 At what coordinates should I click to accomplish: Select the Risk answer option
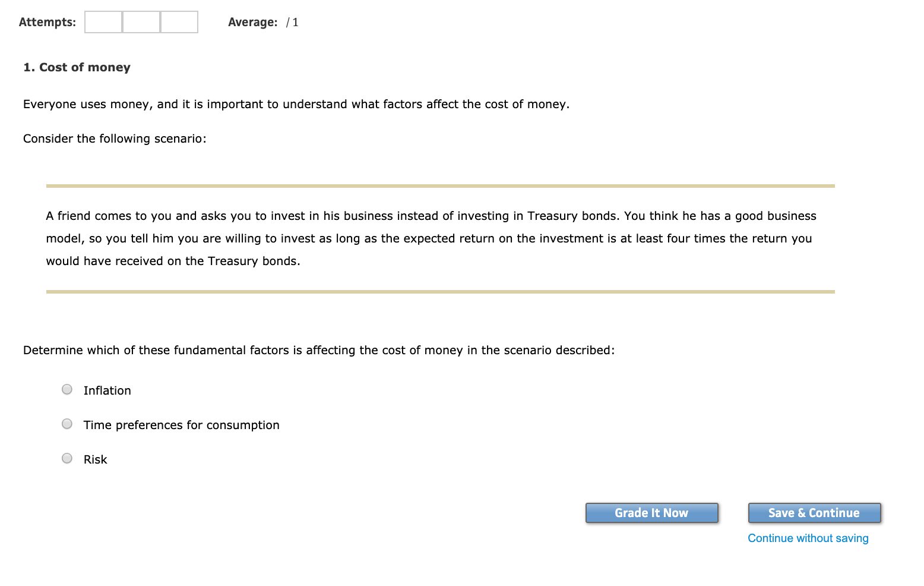pos(67,458)
